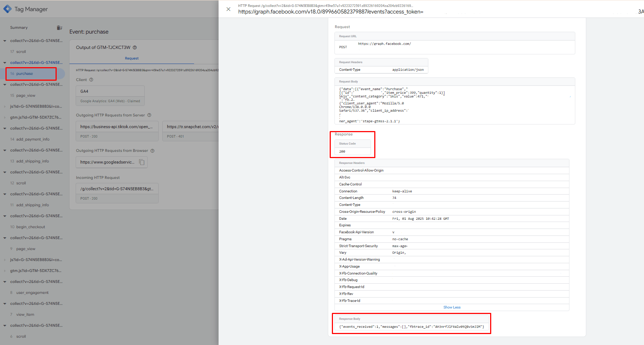This screenshot has width=644, height=345.
Task: Collapse the collect group above 14 add_payment_info
Action: click(x=5, y=129)
